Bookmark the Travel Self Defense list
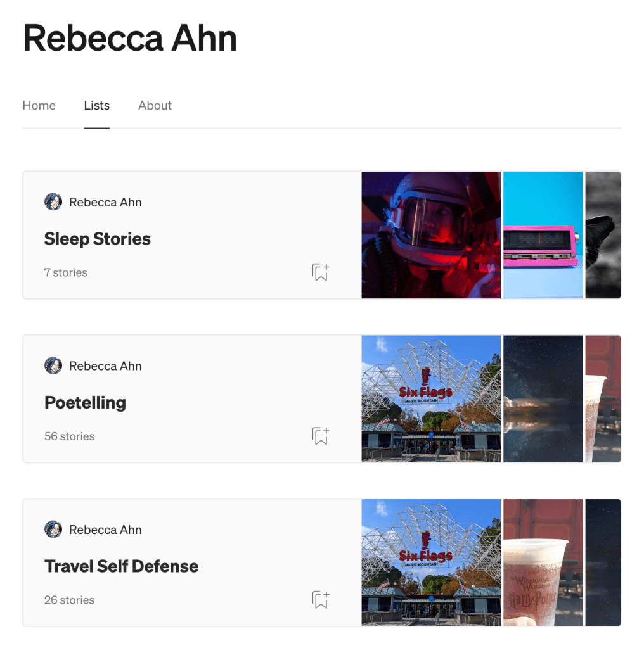The height and width of the screenshot is (648, 644). coord(321,600)
